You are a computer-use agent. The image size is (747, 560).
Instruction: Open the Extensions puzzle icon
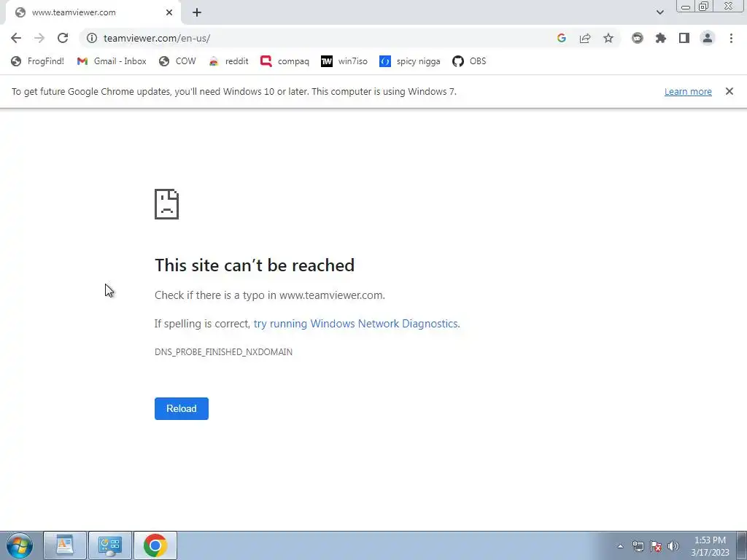point(661,38)
